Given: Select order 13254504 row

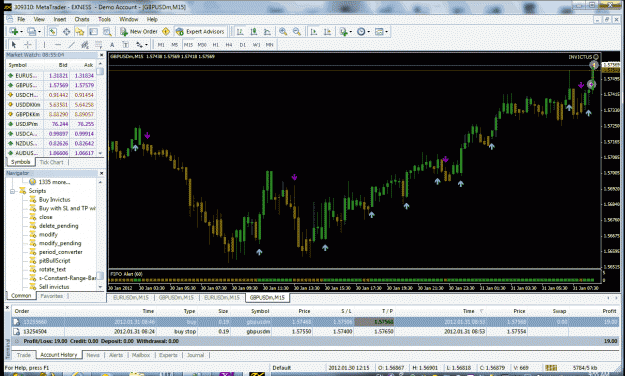Looking at the screenshot, I should point(315,331).
